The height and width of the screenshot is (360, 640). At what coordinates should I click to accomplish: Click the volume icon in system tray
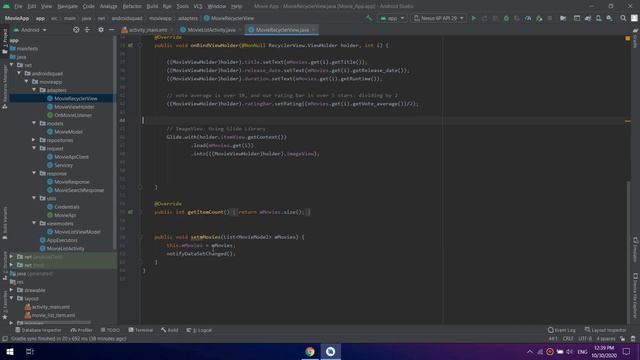point(569,351)
